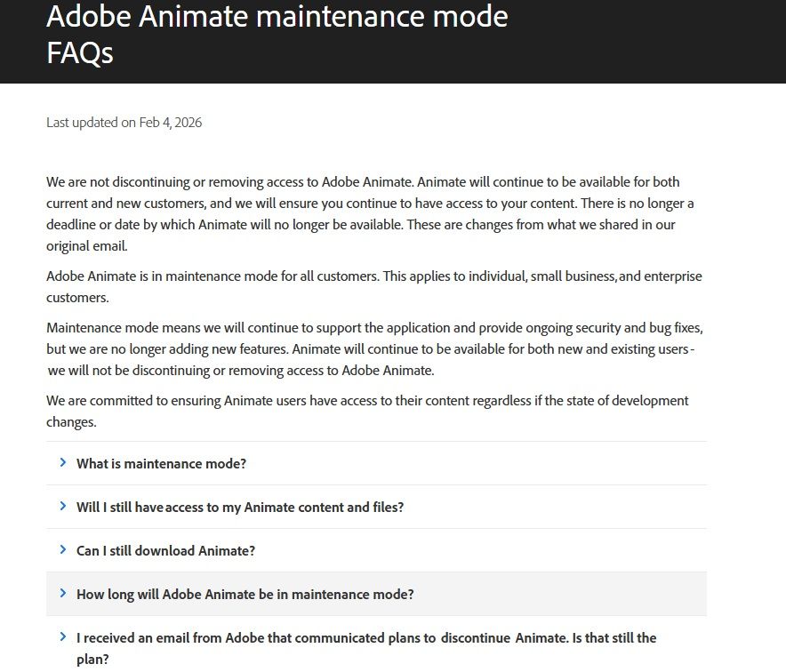Click the chevron beside "What is maintenance mode?"

click(63, 462)
